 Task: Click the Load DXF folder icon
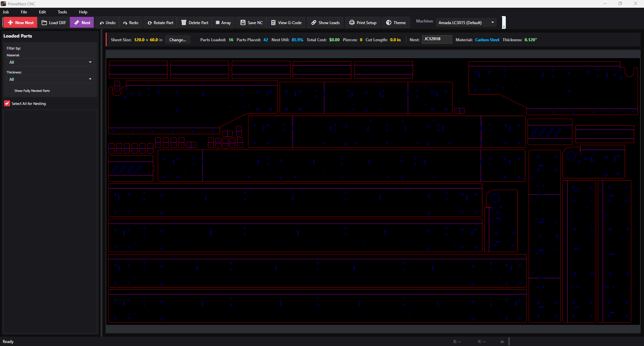pyautogui.click(x=44, y=22)
